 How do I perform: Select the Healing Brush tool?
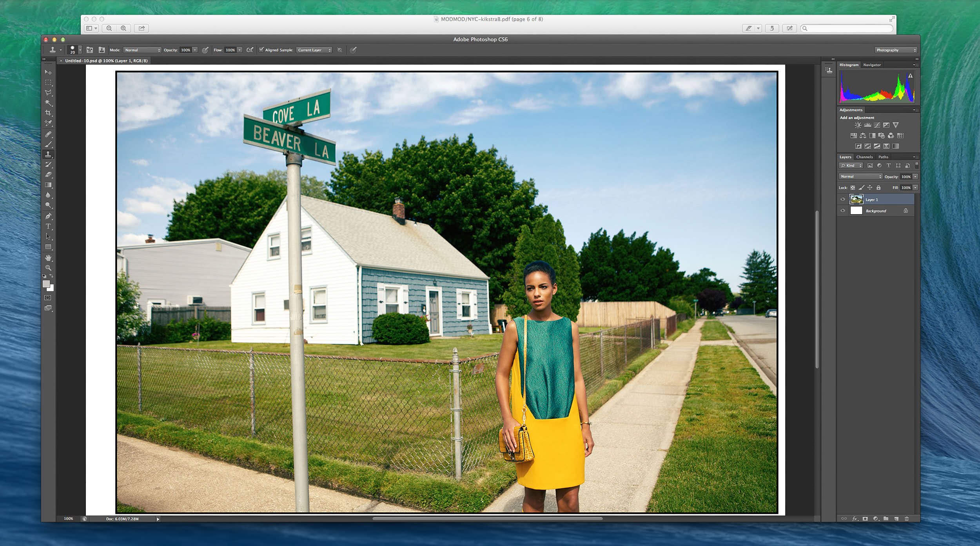[48, 135]
